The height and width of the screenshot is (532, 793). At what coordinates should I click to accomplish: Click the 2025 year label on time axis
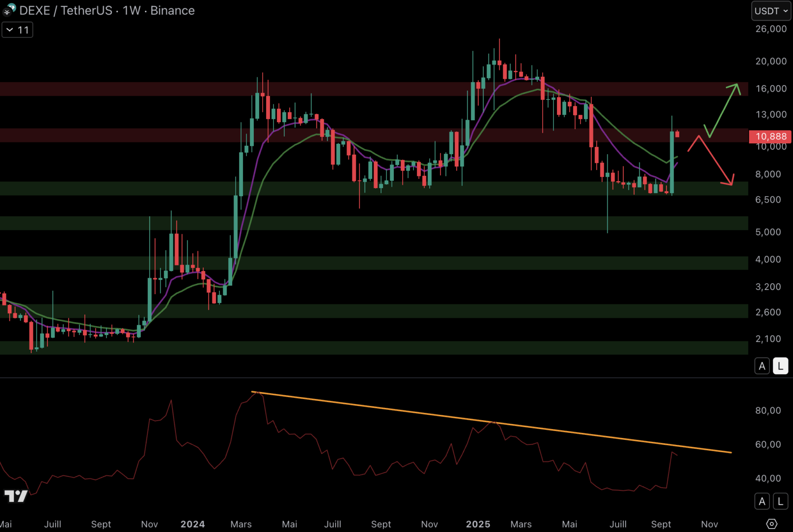[x=478, y=524]
